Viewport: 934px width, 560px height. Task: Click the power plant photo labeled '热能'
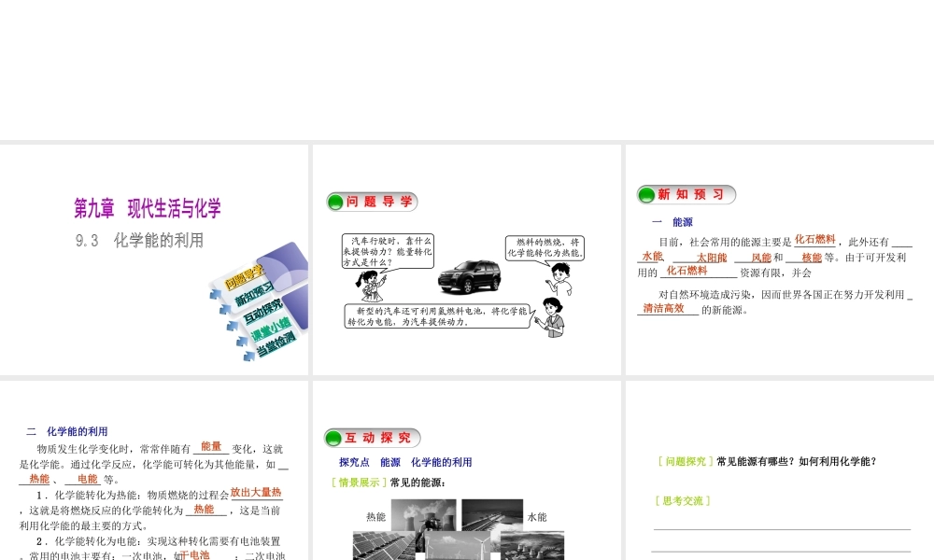pos(423,515)
